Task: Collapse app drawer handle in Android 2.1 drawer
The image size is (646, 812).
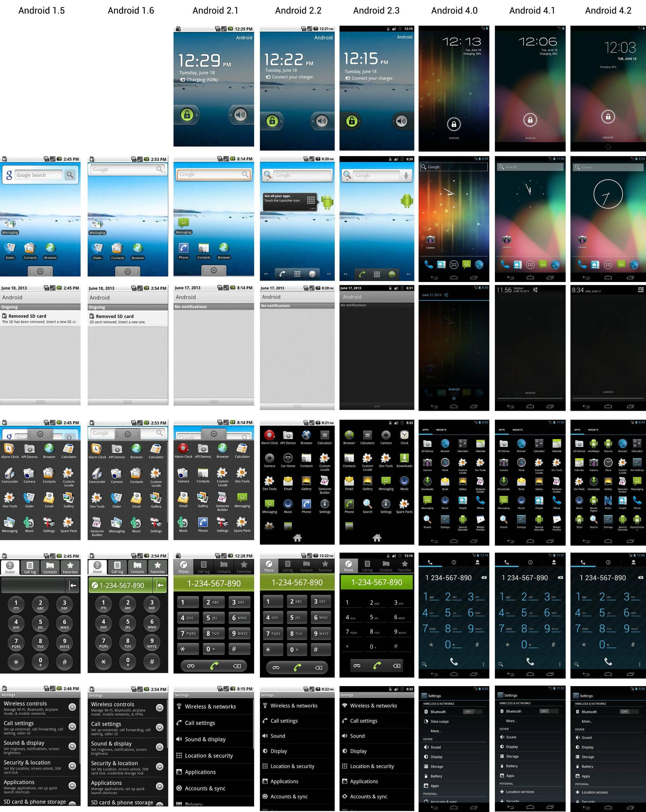Action: point(214,434)
